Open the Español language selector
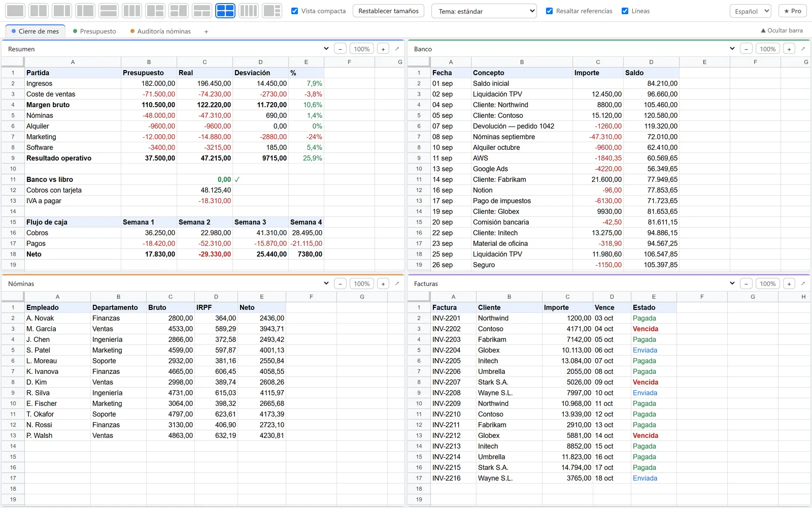 (x=751, y=11)
